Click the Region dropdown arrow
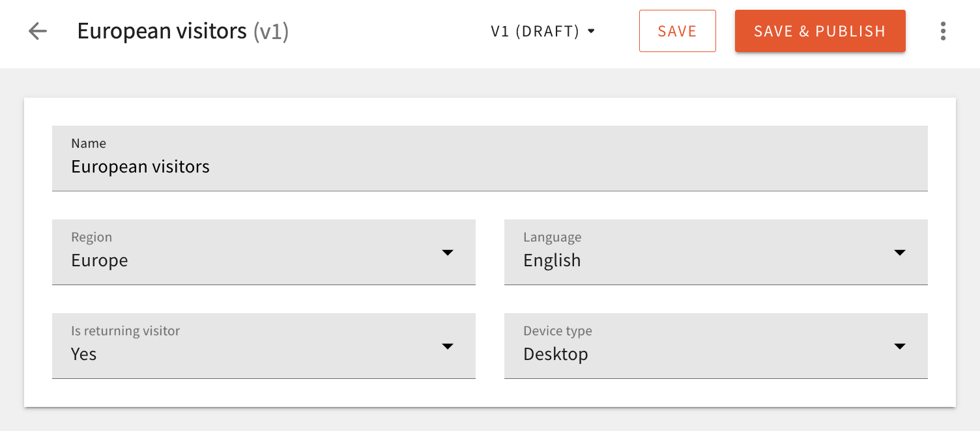The width and height of the screenshot is (980, 431). click(x=448, y=253)
